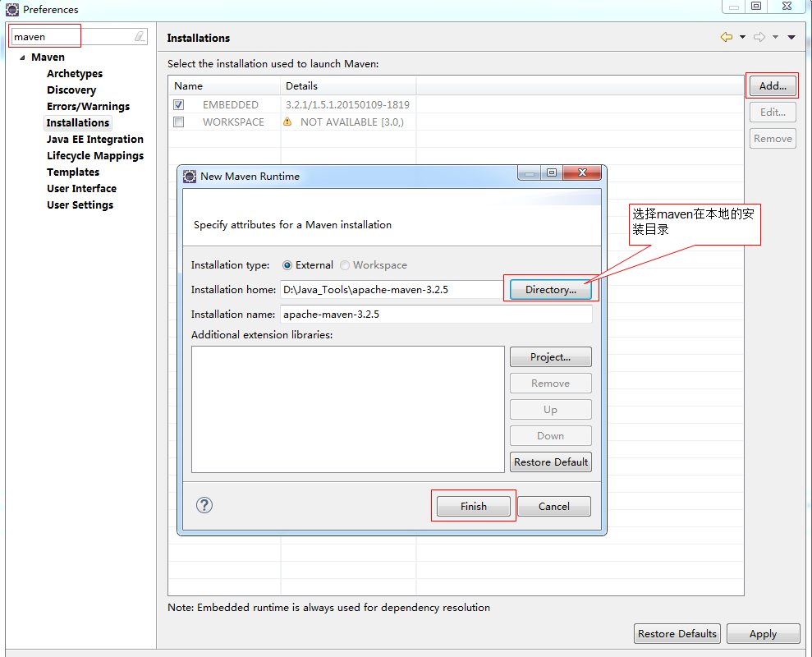
Task: Collapse the Maven tree node
Action: (x=22, y=57)
